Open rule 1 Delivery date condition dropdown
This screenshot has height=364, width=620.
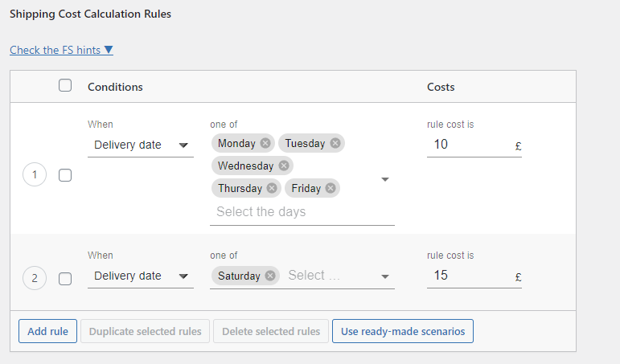[x=141, y=145]
